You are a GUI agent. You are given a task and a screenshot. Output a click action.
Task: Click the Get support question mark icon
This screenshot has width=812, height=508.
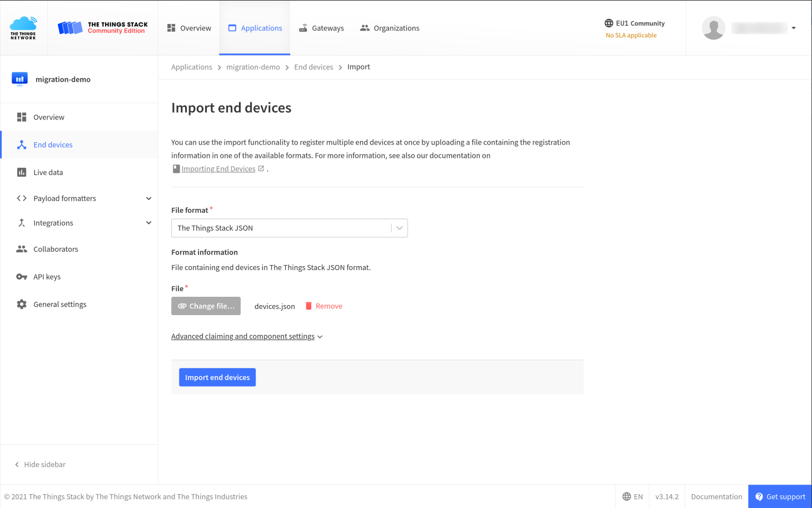click(x=759, y=496)
